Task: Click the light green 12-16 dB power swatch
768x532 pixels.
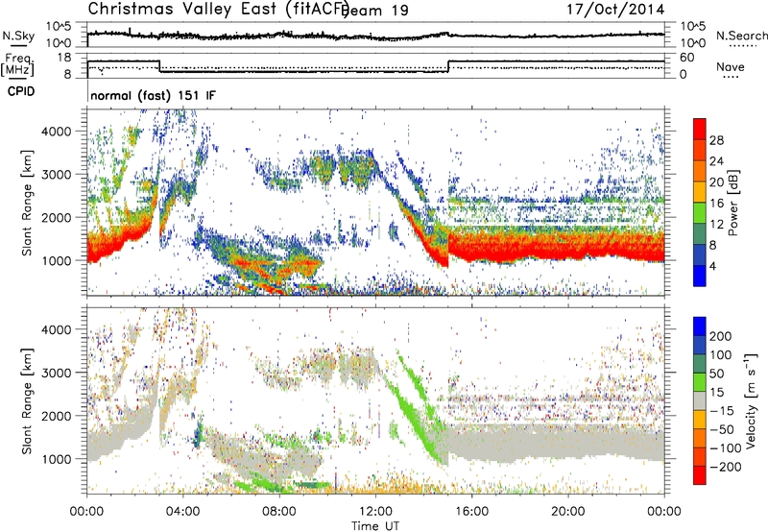Action: (700, 212)
